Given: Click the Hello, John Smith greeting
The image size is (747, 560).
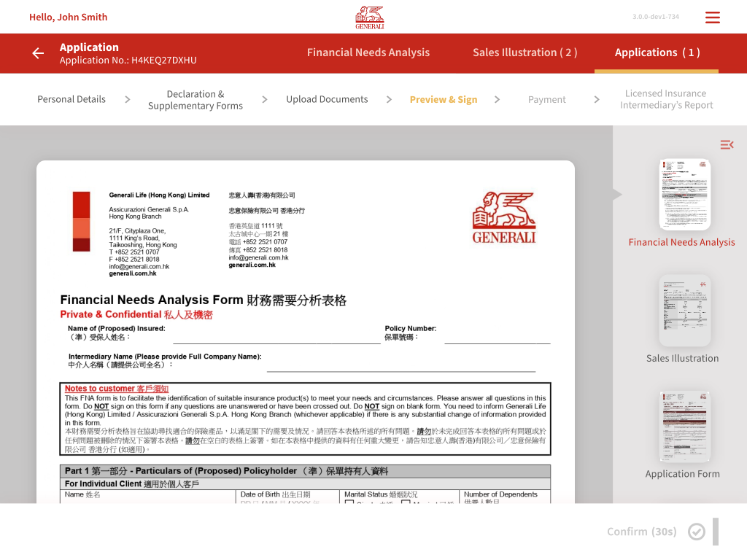Looking at the screenshot, I should (x=68, y=17).
